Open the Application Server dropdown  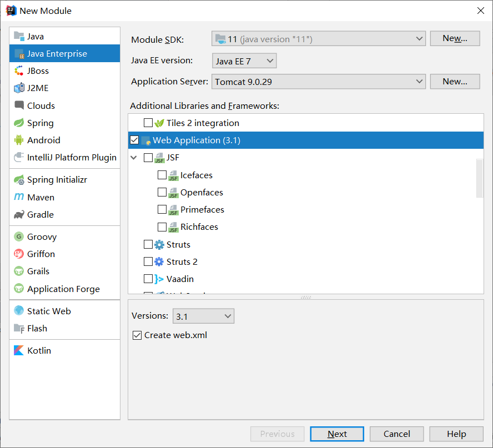(x=319, y=82)
